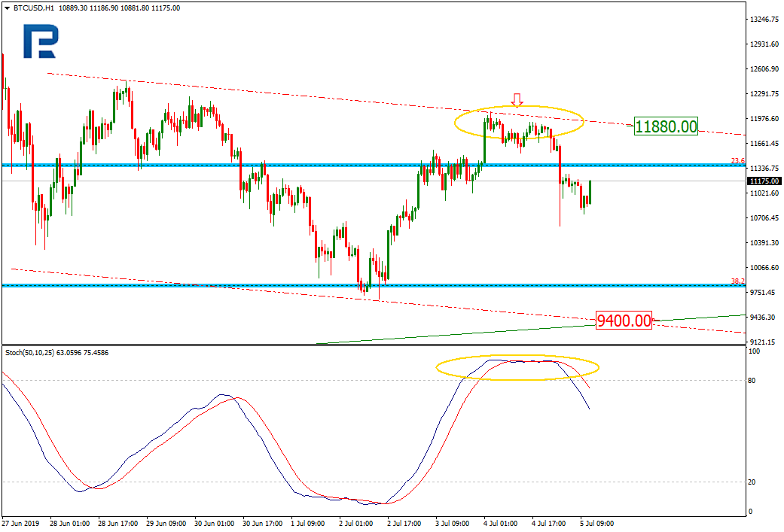This screenshot has width=784, height=532.
Task: Select the red 9400.00 price label
Action: [624, 320]
